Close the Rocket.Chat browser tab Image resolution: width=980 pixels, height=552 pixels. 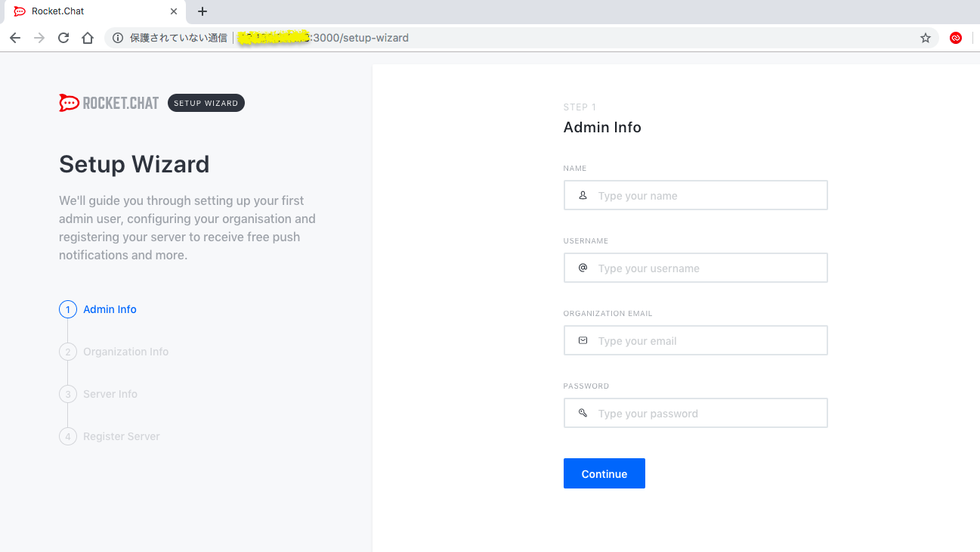point(174,11)
